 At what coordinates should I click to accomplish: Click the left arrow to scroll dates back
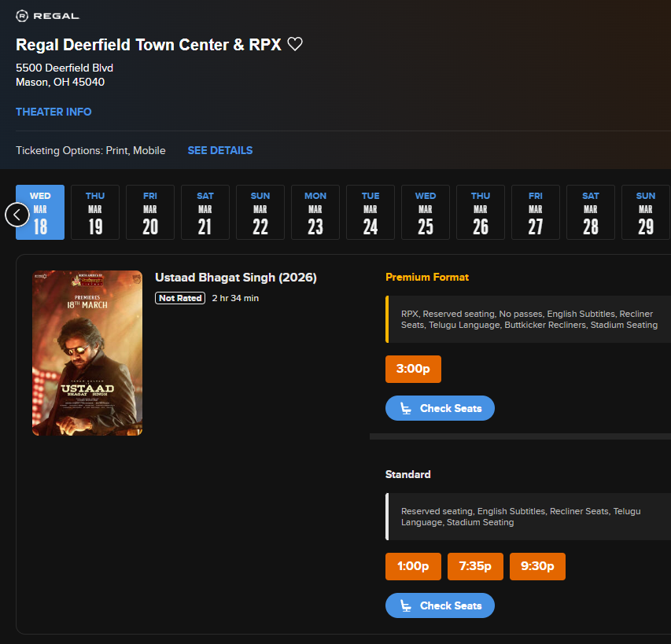click(x=17, y=214)
